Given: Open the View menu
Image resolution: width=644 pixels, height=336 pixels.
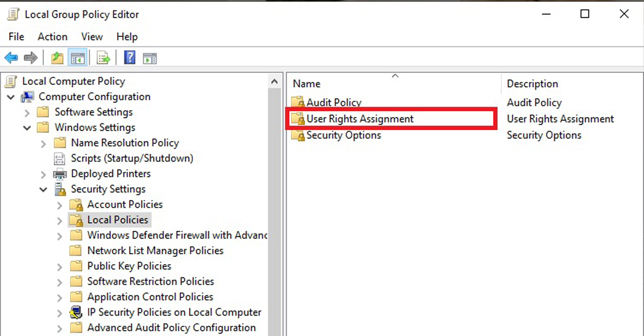Looking at the screenshot, I should click(x=92, y=37).
